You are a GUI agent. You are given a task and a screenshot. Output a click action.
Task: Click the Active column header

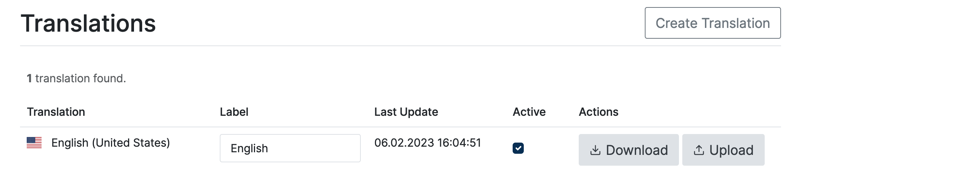(529, 112)
